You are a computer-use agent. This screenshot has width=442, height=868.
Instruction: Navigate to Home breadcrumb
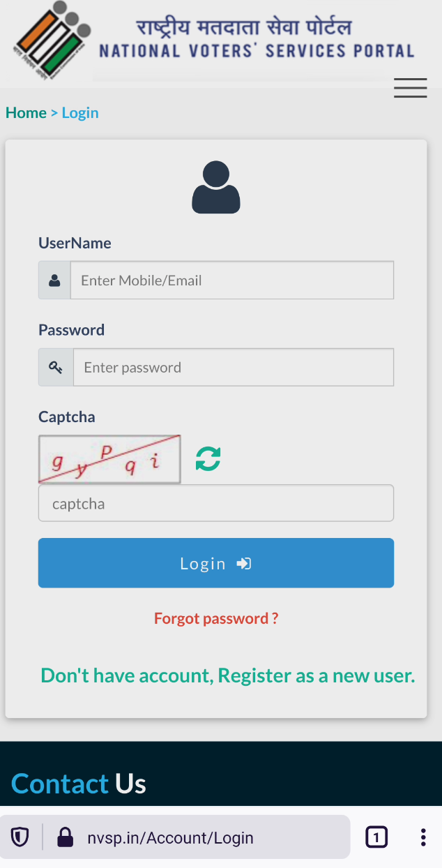26,112
